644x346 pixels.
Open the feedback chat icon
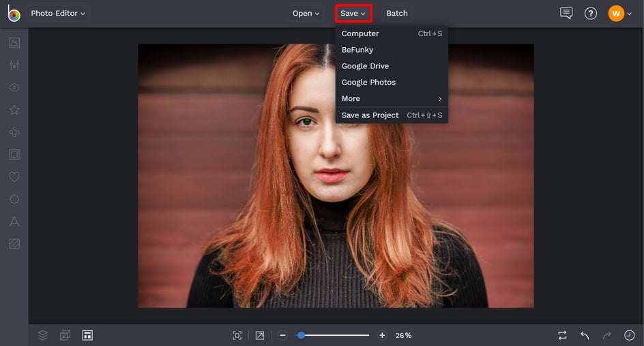point(566,13)
